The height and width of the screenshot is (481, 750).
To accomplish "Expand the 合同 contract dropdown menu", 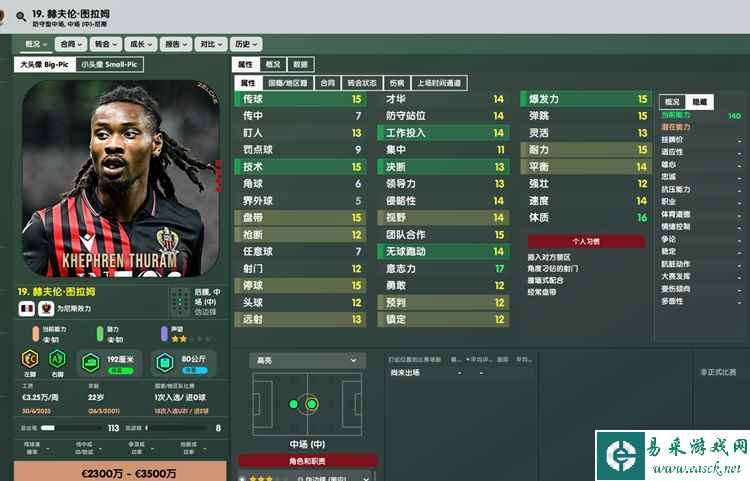I will (x=71, y=44).
